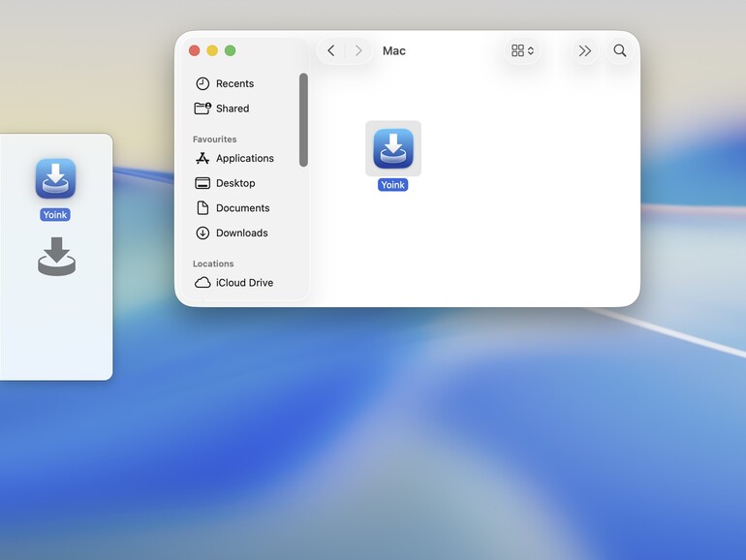Select the Yoink app icon in Finder

click(393, 148)
